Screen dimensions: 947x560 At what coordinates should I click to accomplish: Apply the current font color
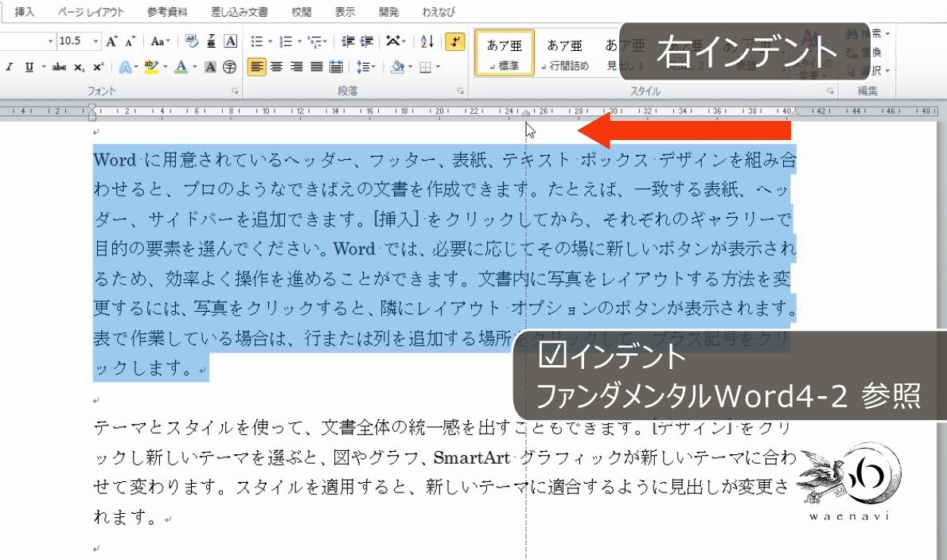pos(181,67)
